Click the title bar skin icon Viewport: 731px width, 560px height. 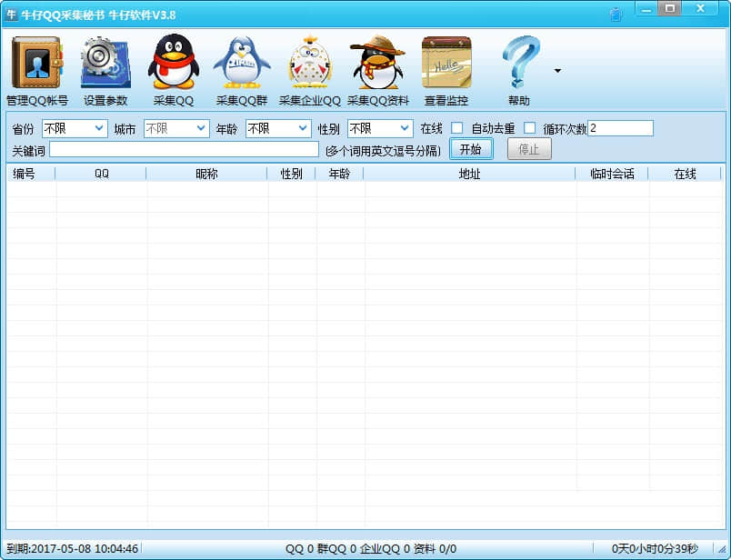[x=616, y=15]
